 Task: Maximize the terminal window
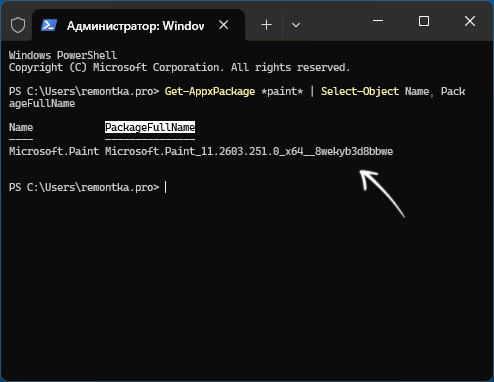pos(424,21)
